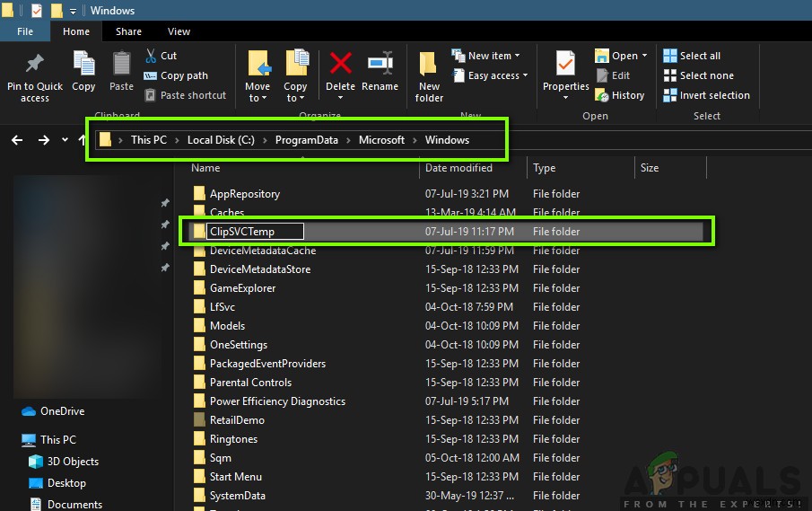This screenshot has height=511, width=812.
Task: Select the PackagedEventProviders folder
Action: pos(267,364)
